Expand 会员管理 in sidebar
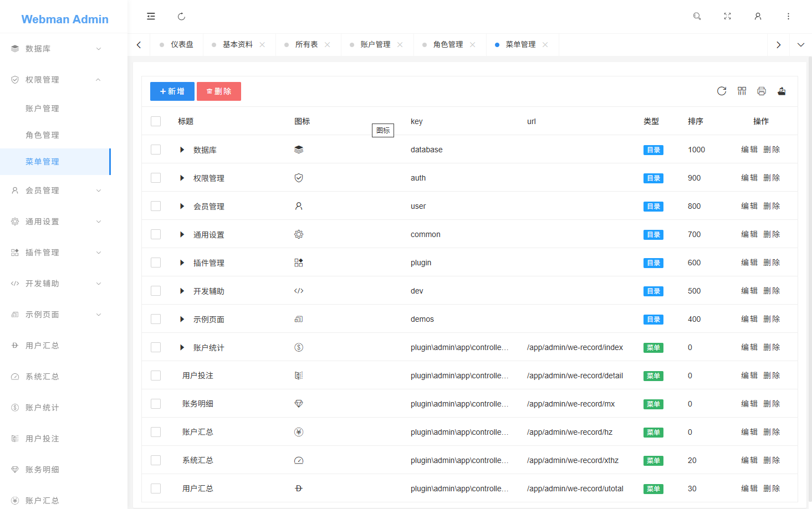The width and height of the screenshot is (812, 509). [x=55, y=191]
